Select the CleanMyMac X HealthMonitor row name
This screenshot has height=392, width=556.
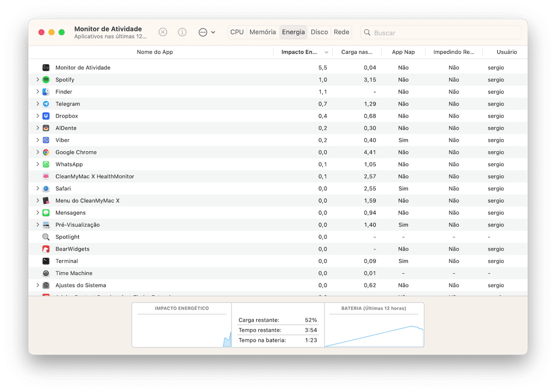pyautogui.click(x=95, y=176)
